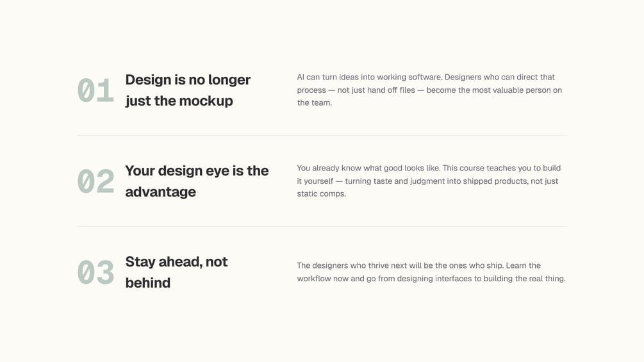This screenshot has height=362, width=644.
Task: Click divider line below second section
Action: 322,227
